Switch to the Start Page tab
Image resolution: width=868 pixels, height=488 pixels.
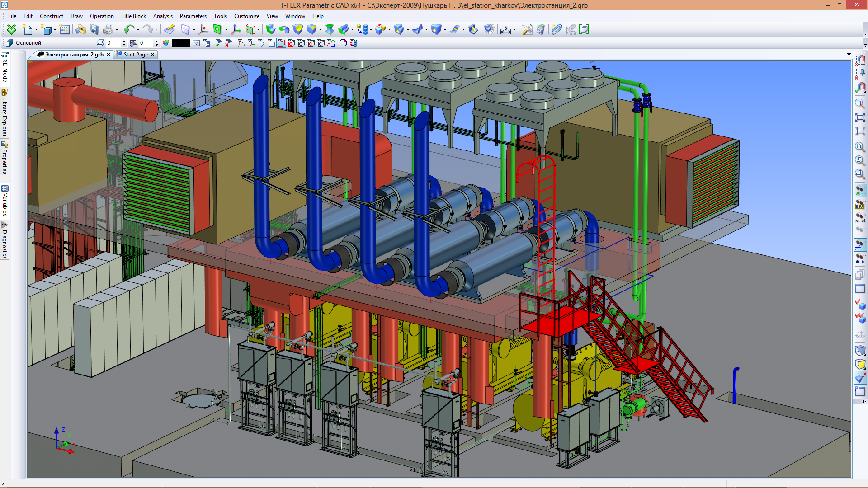136,55
